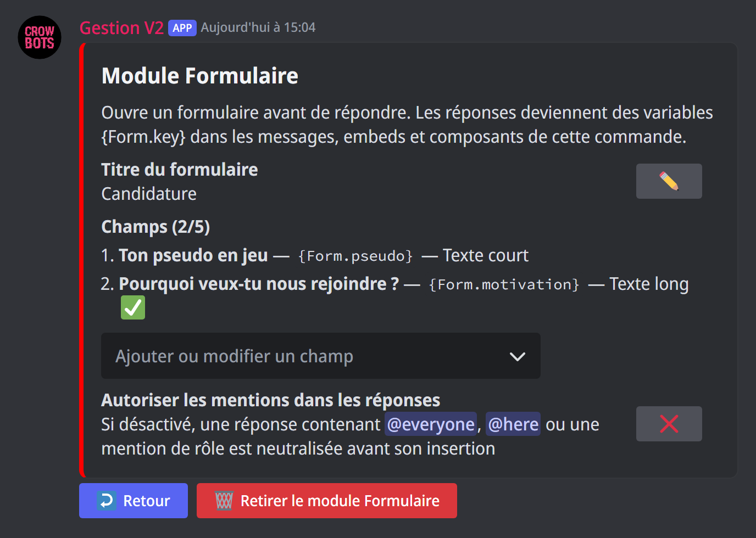Select the {Form.pseudo} variable text
The width and height of the screenshot is (756, 538).
[x=355, y=256]
